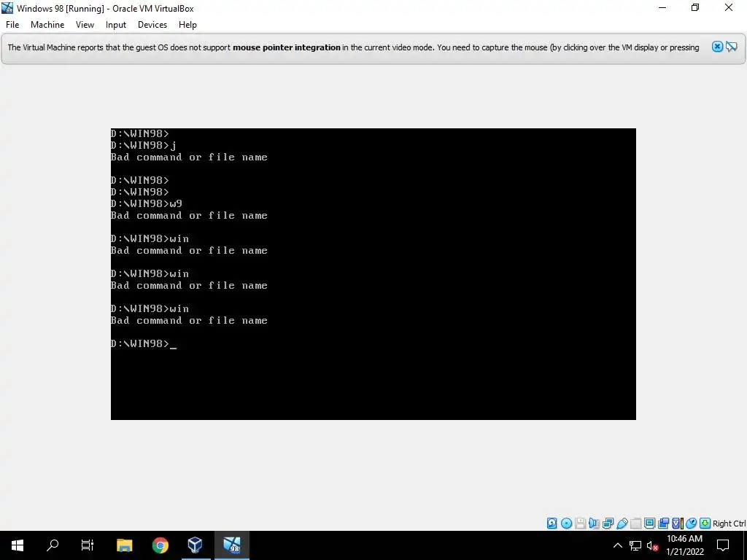
Task: Restore down the VirtualBox window
Action: pos(695,7)
